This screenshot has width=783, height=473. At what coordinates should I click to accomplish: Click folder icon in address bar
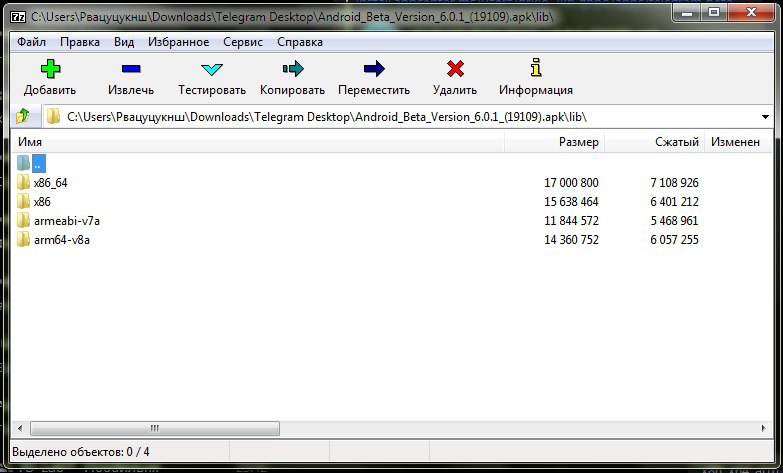pos(53,116)
